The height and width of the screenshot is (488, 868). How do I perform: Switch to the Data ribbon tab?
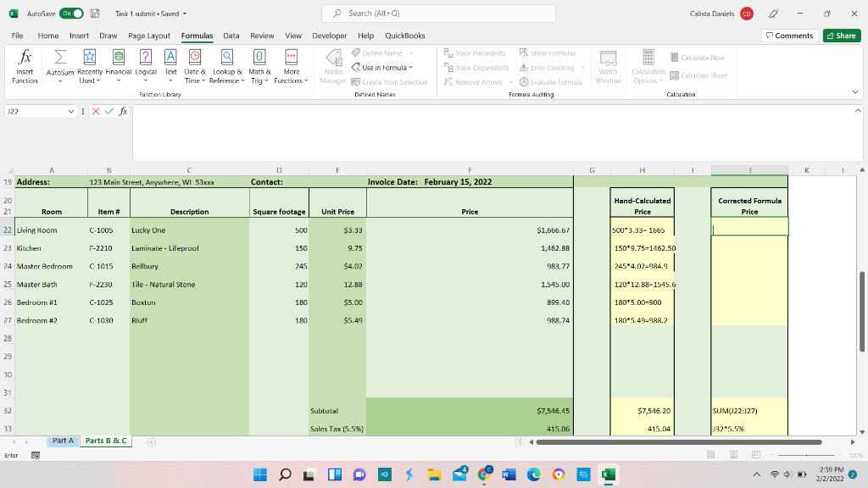tap(231, 36)
